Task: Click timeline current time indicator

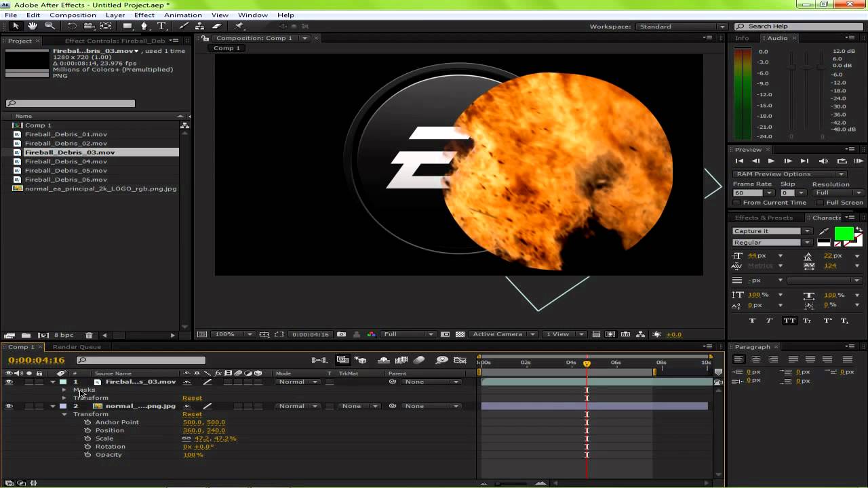Action: click(587, 364)
